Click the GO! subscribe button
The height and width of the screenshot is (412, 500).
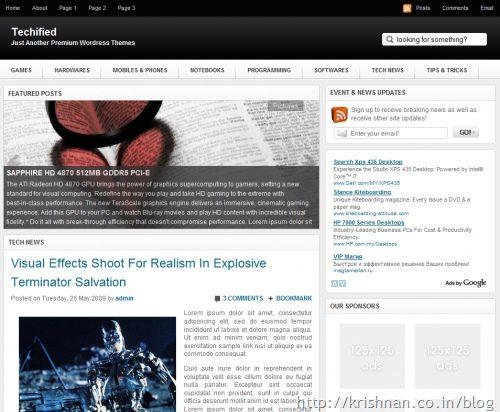click(x=466, y=132)
